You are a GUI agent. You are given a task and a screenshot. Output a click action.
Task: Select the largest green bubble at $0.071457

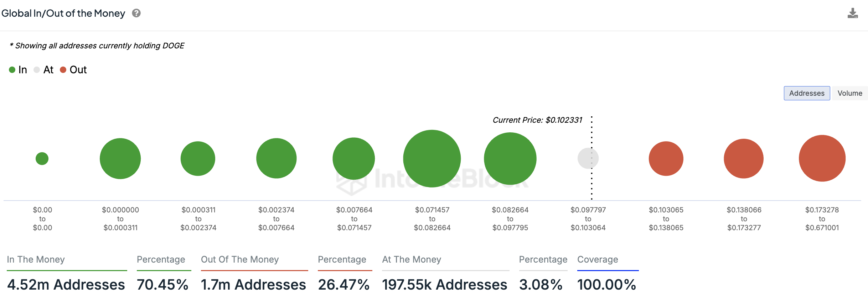[x=432, y=158]
